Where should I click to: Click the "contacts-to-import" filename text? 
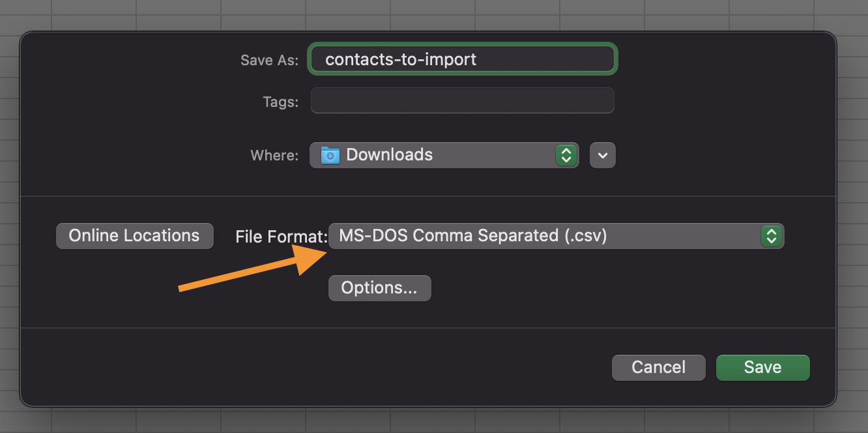point(401,59)
